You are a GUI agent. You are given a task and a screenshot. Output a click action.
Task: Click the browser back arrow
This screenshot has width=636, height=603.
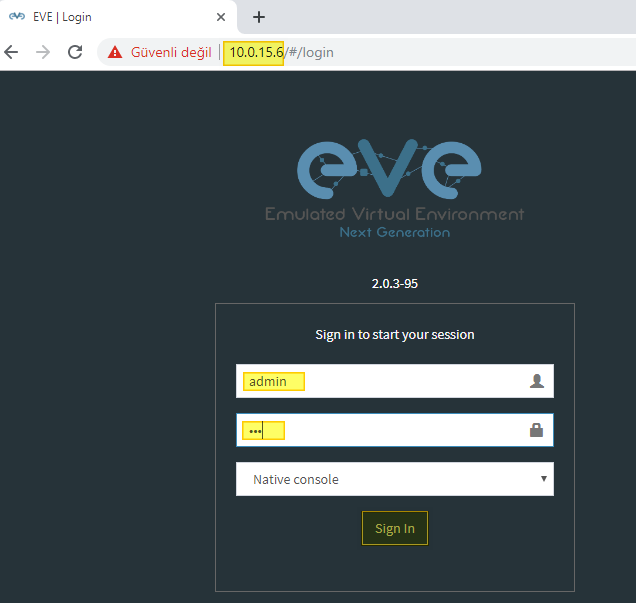point(11,52)
